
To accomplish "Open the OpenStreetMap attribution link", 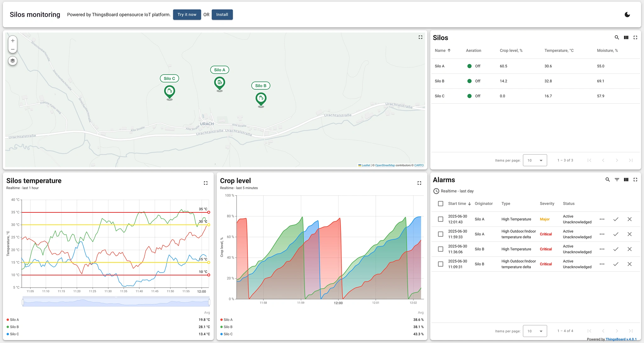I will click(384, 165).
